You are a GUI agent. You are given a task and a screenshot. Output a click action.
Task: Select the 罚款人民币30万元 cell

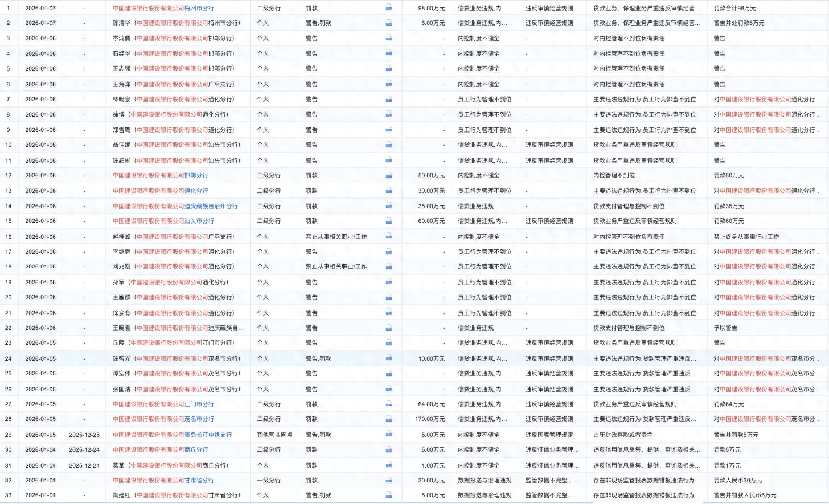click(738, 480)
